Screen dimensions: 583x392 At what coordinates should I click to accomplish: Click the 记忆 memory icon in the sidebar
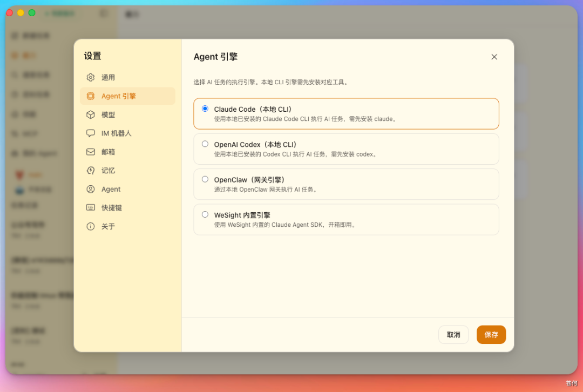[x=90, y=170]
